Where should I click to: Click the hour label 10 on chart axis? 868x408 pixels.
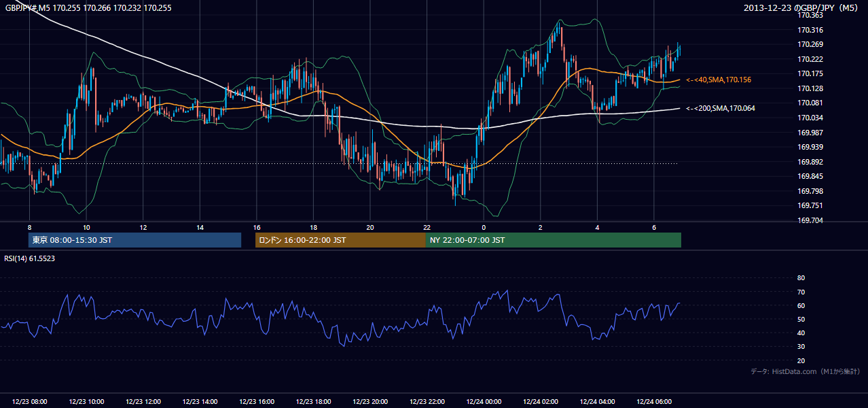point(86,227)
